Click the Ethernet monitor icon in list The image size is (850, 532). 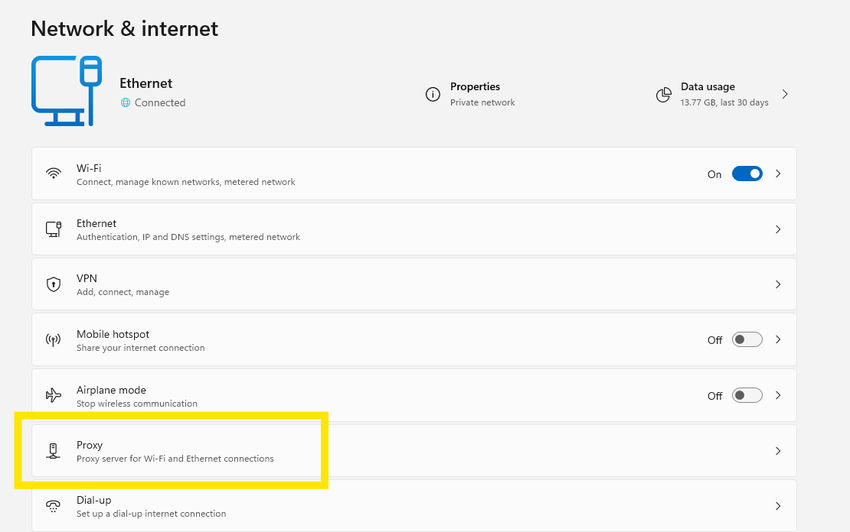(53, 229)
